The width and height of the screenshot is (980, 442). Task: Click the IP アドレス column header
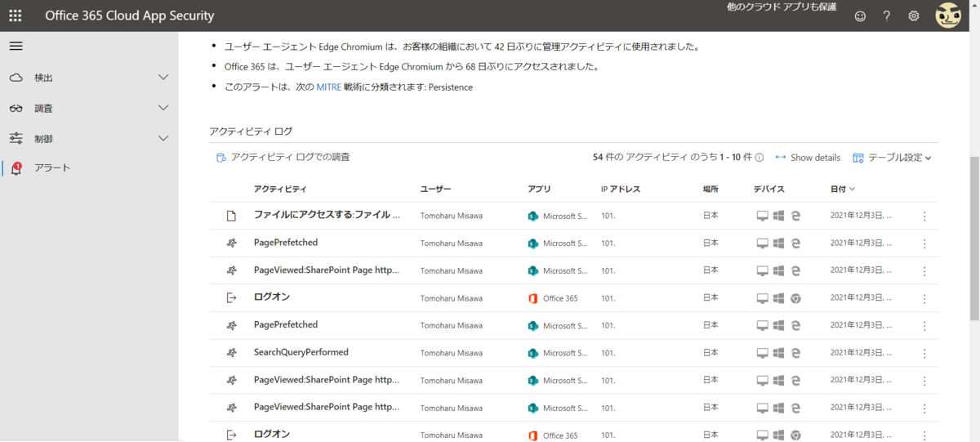tap(621, 189)
